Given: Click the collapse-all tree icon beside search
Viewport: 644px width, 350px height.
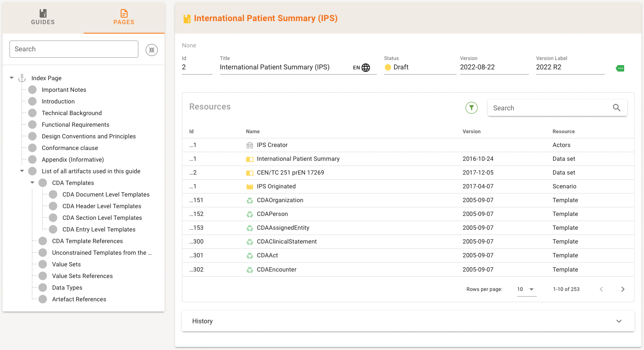Looking at the screenshot, I should tap(152, 50).
